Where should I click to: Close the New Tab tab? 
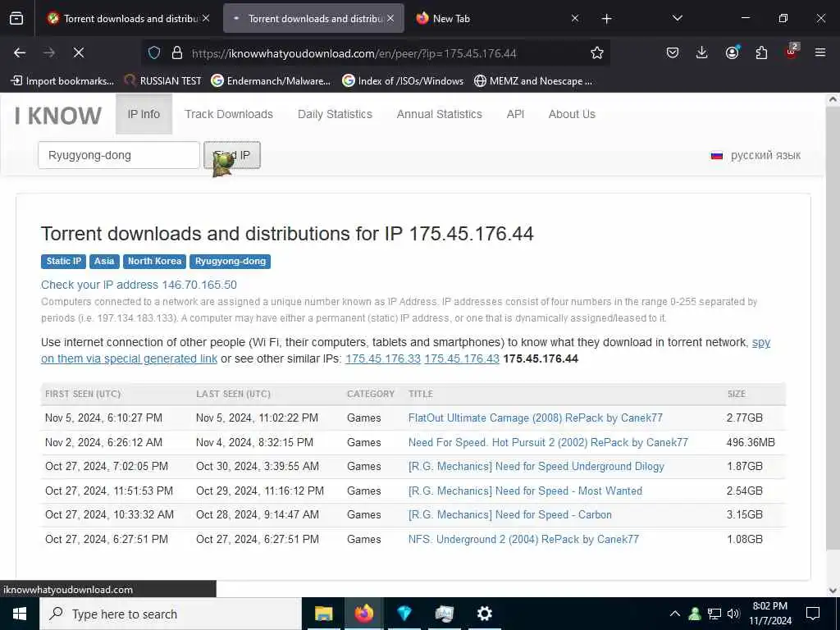pyautogui.click(x=575, y=18)
